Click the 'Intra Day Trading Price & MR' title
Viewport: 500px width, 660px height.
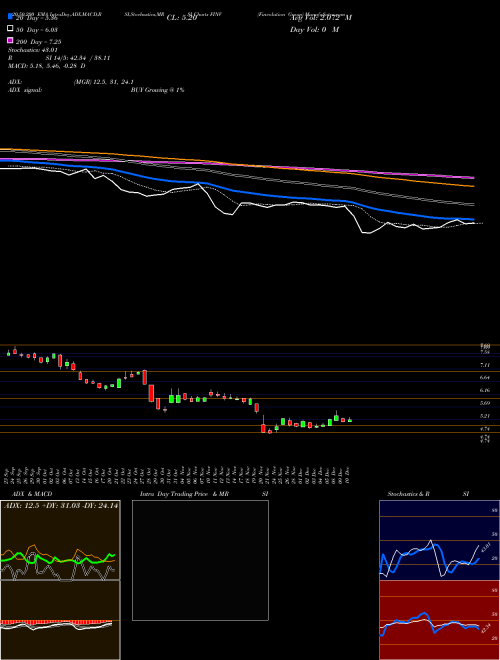click(184, 494)
